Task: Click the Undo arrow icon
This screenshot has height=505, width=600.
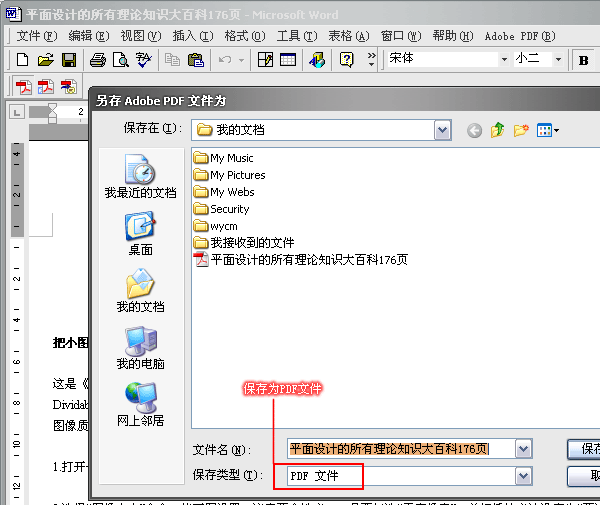Action: point(225,60)
